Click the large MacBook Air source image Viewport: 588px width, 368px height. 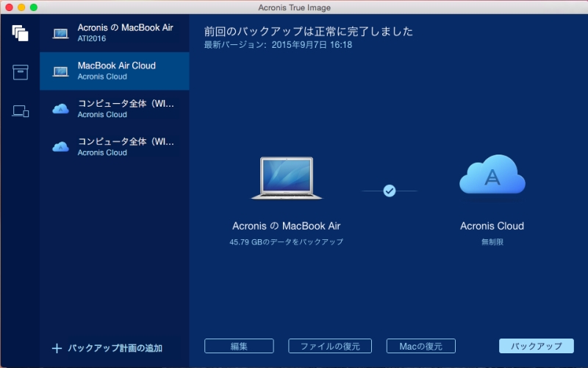tap(287, 178)
